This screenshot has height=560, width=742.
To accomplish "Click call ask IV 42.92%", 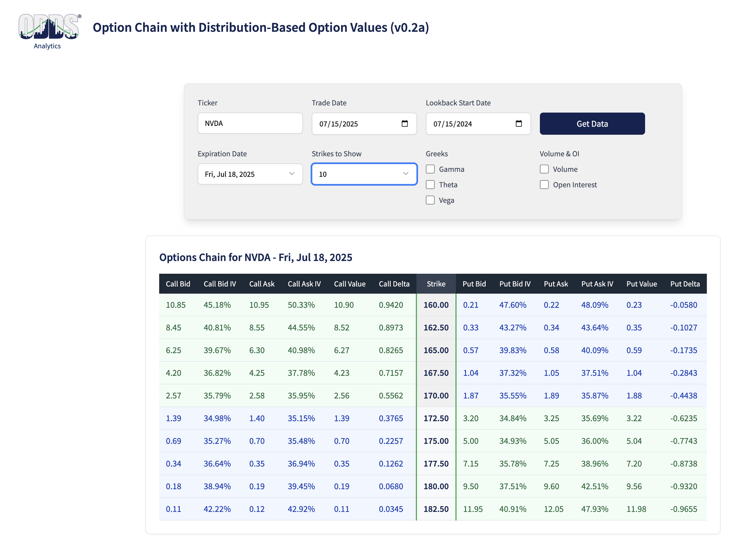I will (301, 509).
